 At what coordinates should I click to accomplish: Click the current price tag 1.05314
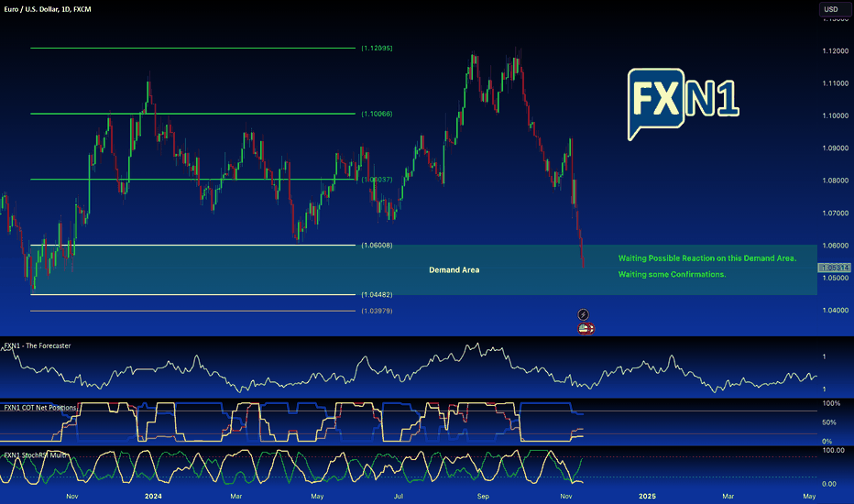[x=835, y=268]
